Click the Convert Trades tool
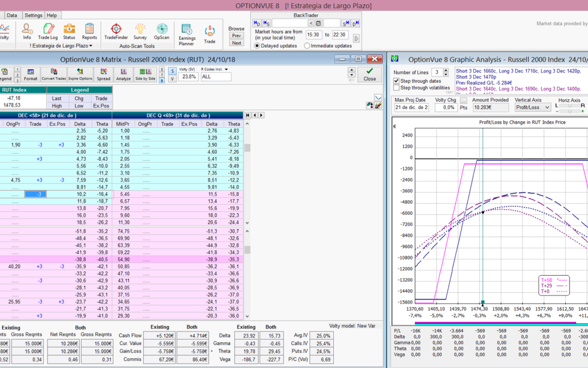This screenshot has height=368, width=588. [53, 74]
